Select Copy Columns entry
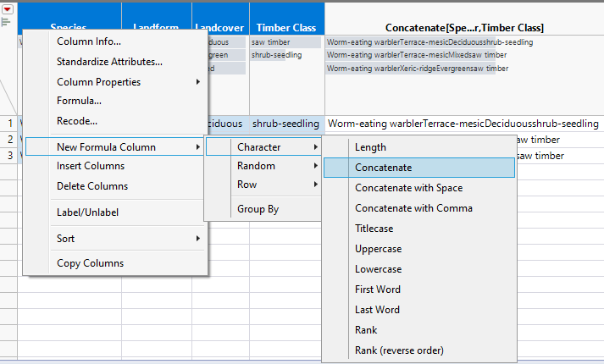604x364 pixels. 90,263
